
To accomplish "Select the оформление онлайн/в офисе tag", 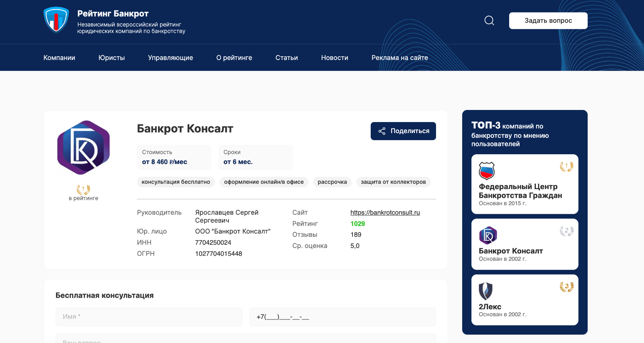I will [264, 182].
